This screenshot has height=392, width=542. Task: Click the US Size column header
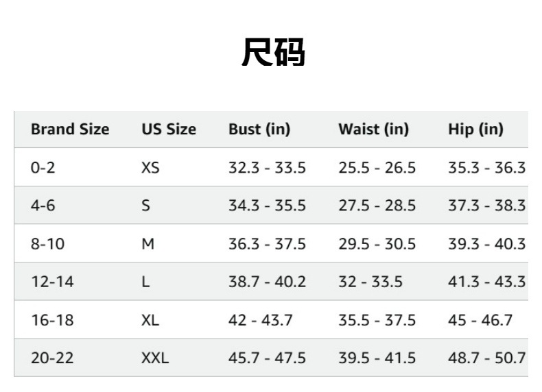tap(169, 129)
